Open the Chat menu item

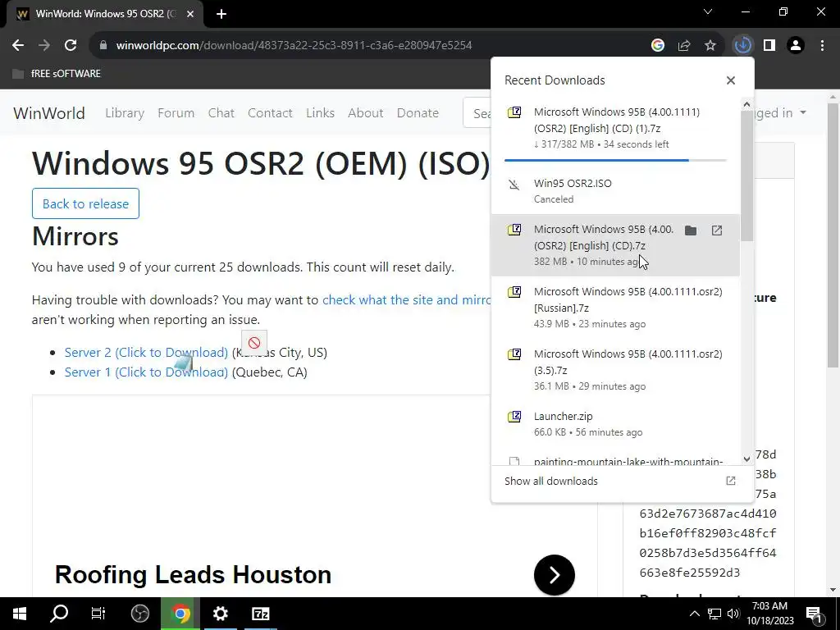coord(221,113)
